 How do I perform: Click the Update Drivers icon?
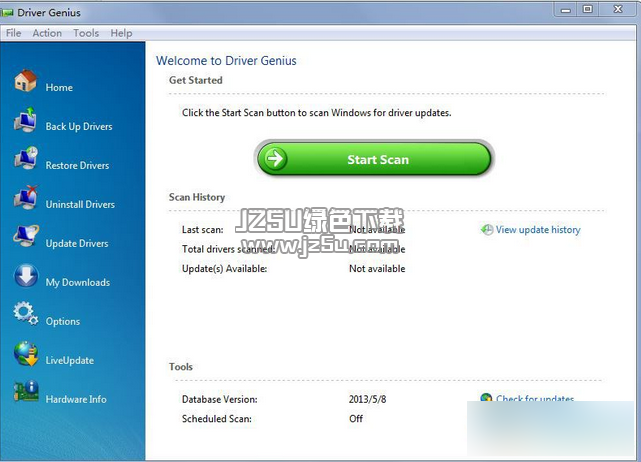[x=26, y=235]
